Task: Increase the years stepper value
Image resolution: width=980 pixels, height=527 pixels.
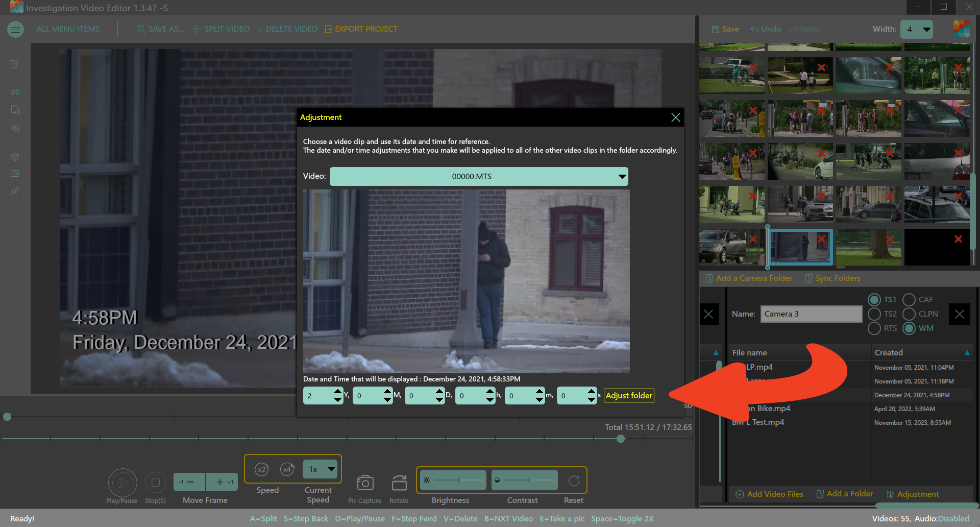Action: 338,392
